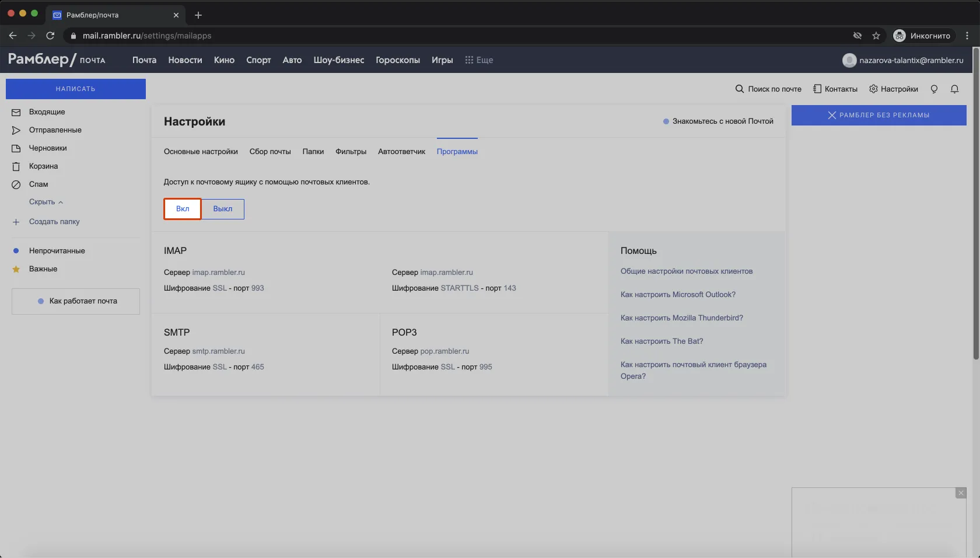The height and width of the screenshot is (558, 980).
Task: Click the light bulb tips icon
Action: [x=934, y=89]
